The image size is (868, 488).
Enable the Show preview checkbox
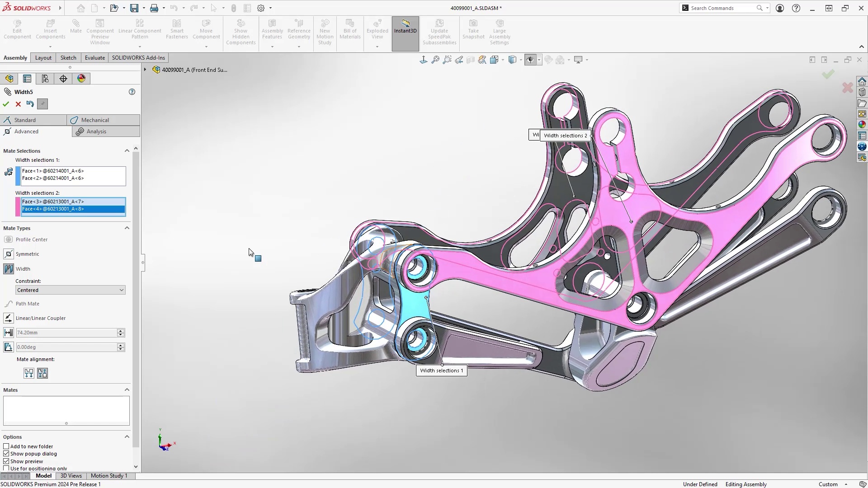tap(6, 461)
